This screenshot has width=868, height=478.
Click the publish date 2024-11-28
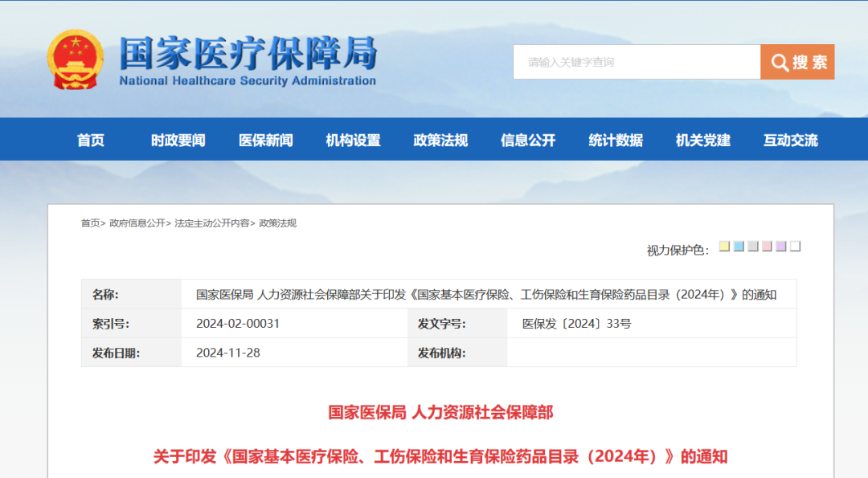pos(228,353)
